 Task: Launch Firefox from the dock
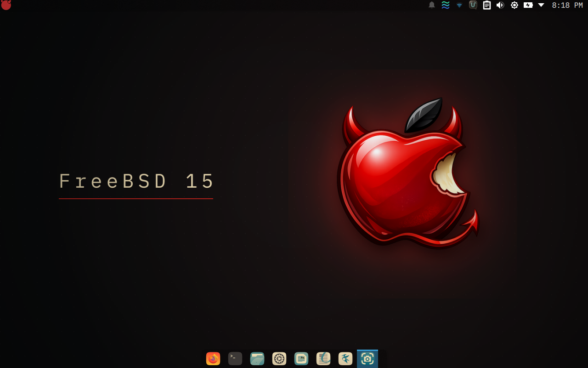point(213,358)
